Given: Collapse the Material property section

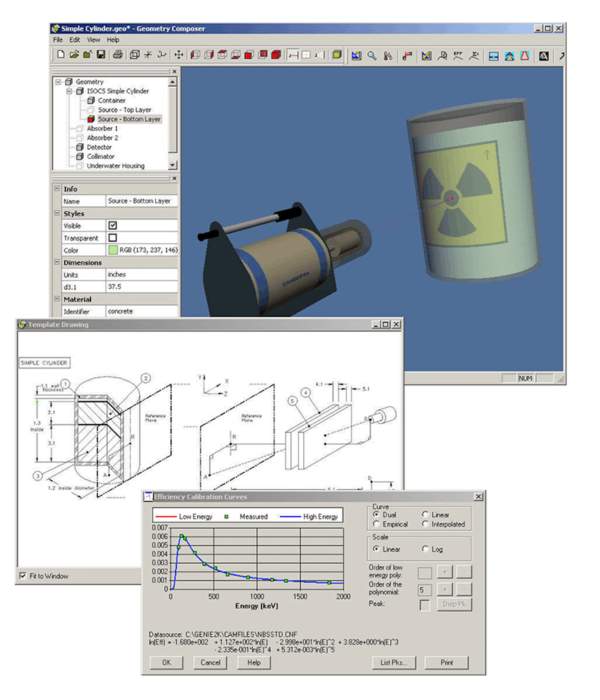Looking at the screenshot, I should click(57, 299).
